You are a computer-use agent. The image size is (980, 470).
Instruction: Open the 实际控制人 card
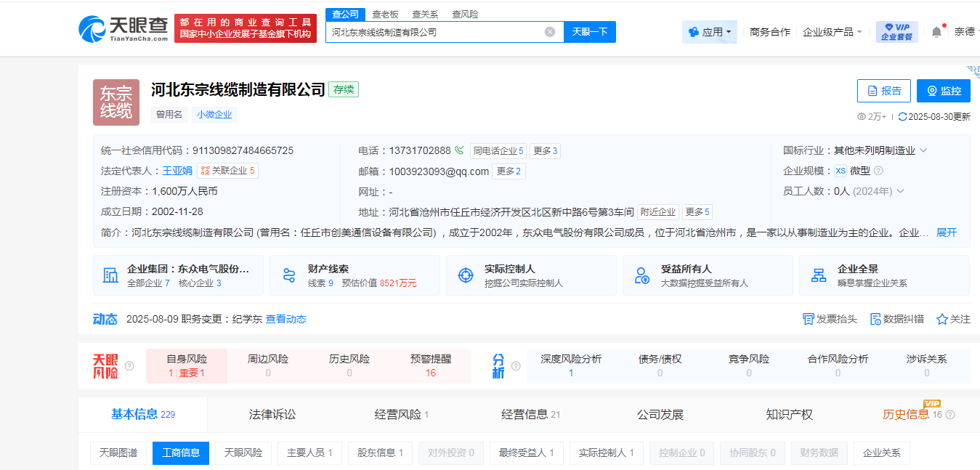(534, 275)
